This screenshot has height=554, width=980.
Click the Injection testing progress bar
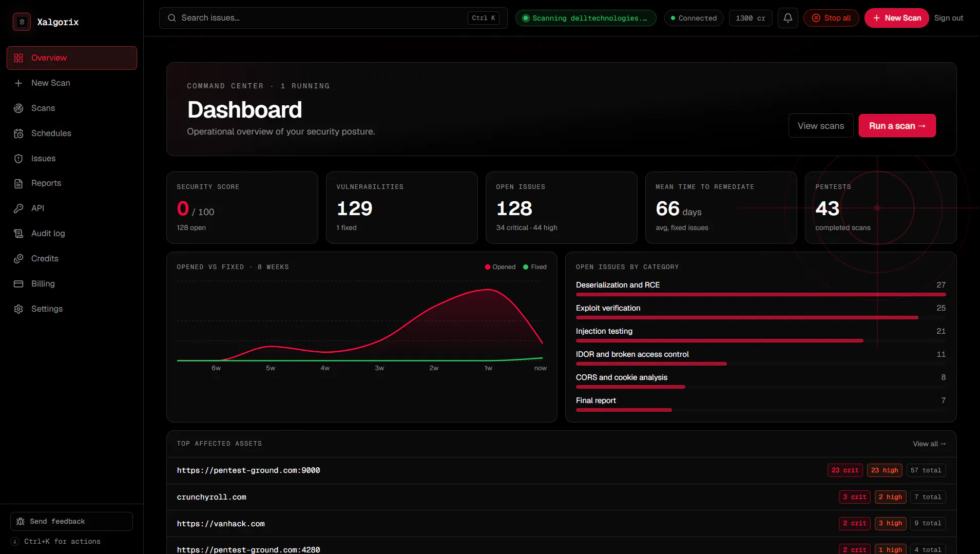(x=761, y=341)
